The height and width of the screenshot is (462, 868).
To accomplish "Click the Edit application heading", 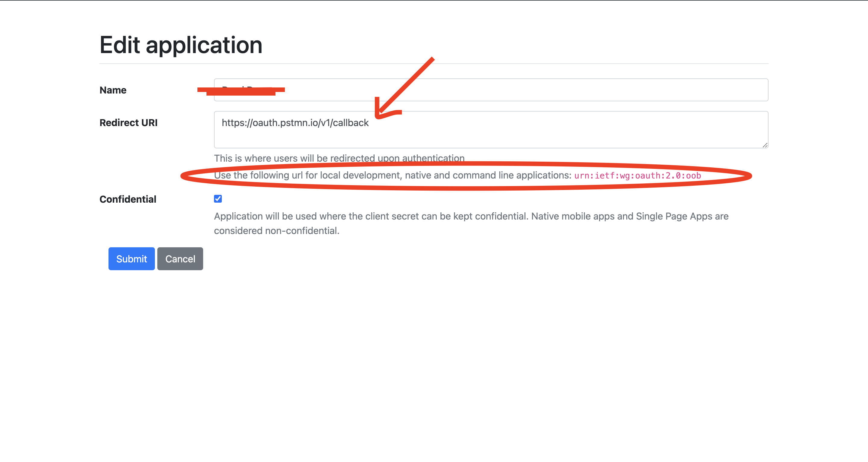I will pos(181,45).
